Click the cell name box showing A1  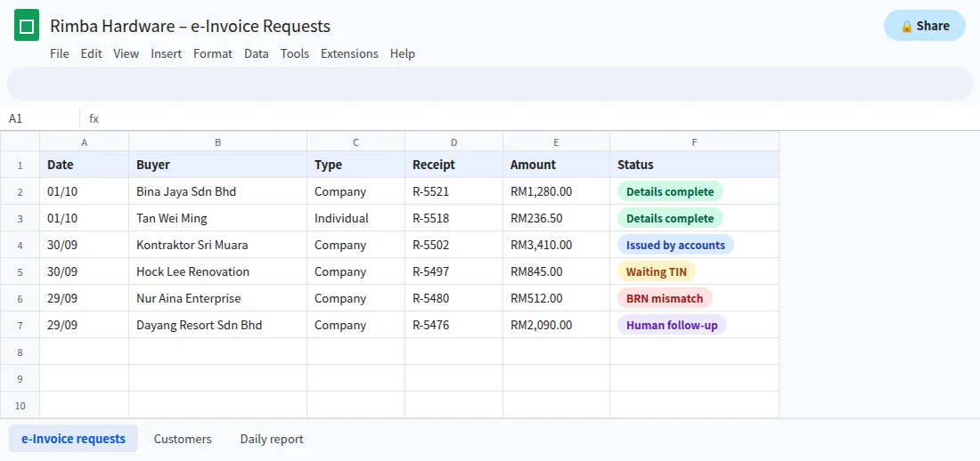(x=40, y=118)
